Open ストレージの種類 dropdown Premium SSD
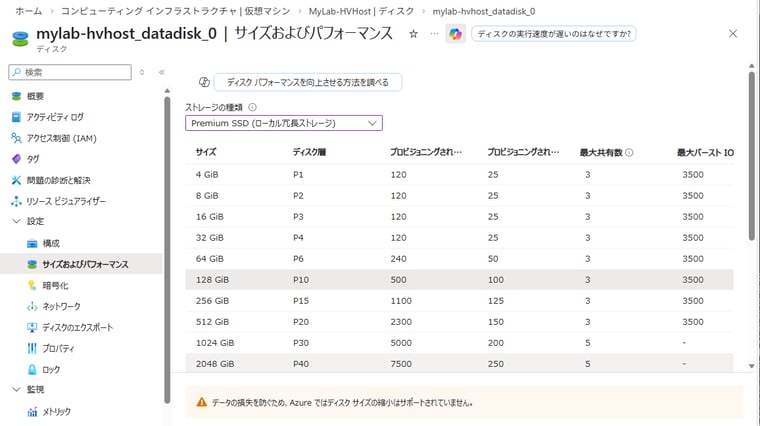Image resolution: width=760 pixels, height=426 pixels. tap(284, 123)
